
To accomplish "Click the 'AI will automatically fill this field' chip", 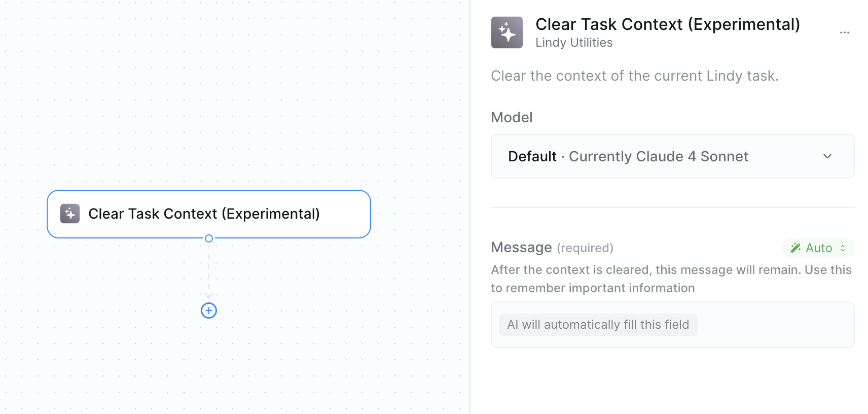I will pos(598,325).
